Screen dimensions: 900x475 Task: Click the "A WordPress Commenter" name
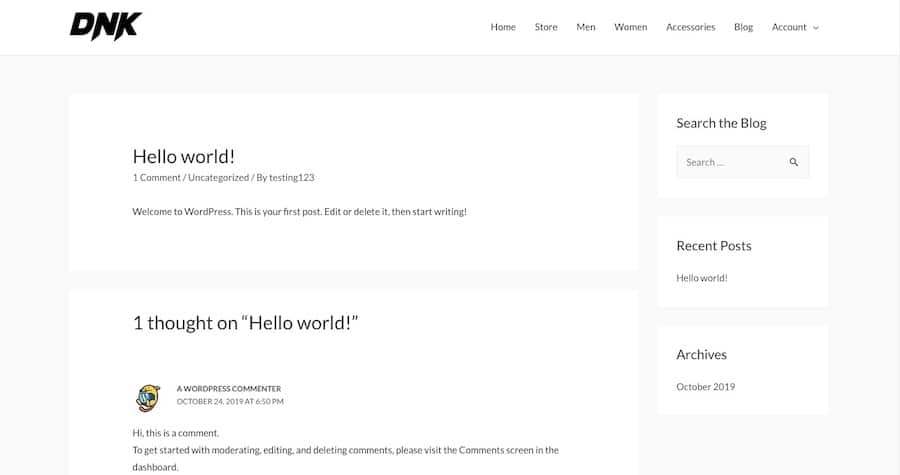coord(229,389)
